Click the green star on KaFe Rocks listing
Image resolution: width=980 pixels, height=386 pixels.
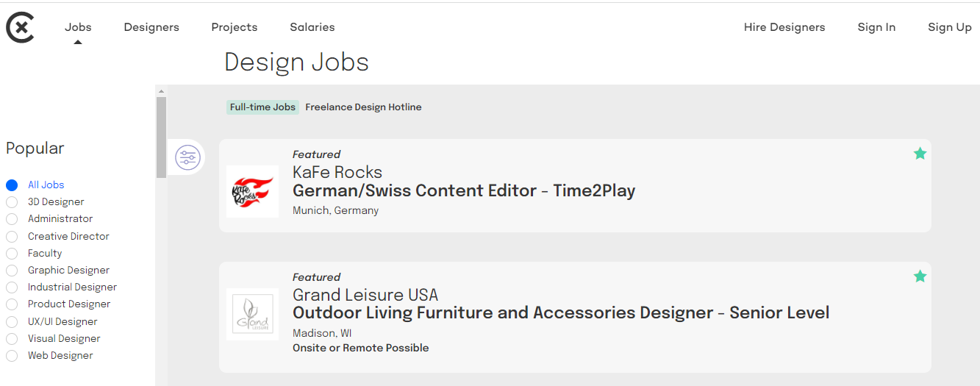click(920, 154)
